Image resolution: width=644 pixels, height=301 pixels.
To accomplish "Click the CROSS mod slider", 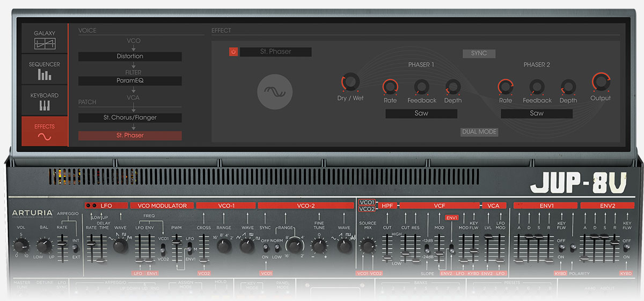I will [x=204, y=248].
